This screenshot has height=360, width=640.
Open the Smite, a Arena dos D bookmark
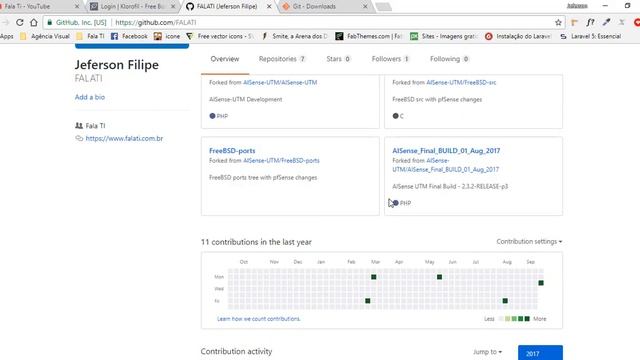pyautogui.click(x=294, y=36)
